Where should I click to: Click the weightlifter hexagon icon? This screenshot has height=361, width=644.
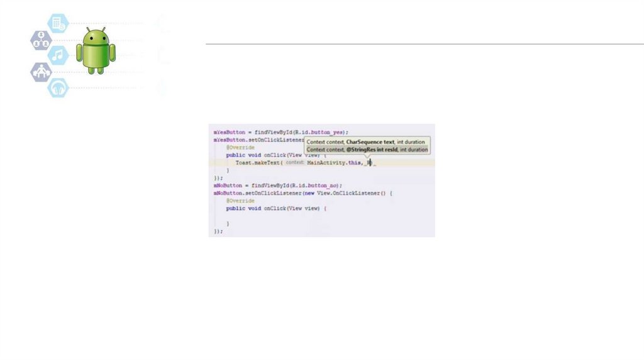[x=41, y=72]
